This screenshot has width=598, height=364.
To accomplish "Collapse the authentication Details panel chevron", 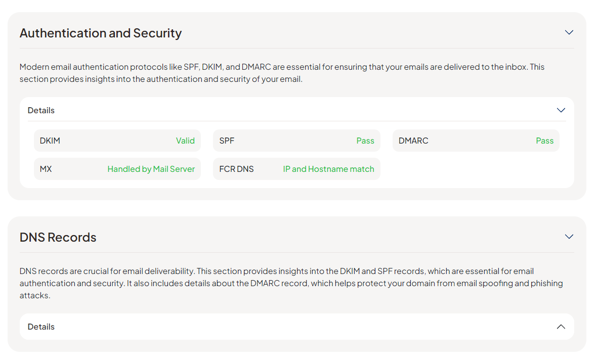I will click(561, 110).
